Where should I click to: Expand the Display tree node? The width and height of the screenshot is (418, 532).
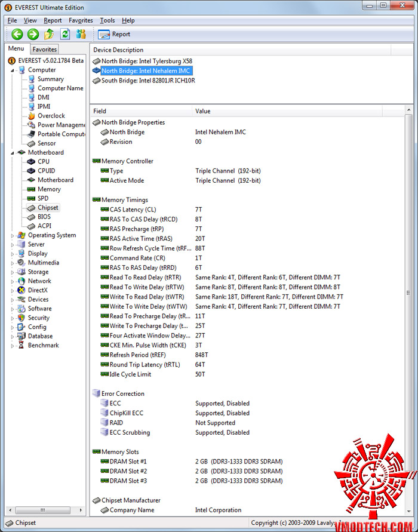(13, 254)
